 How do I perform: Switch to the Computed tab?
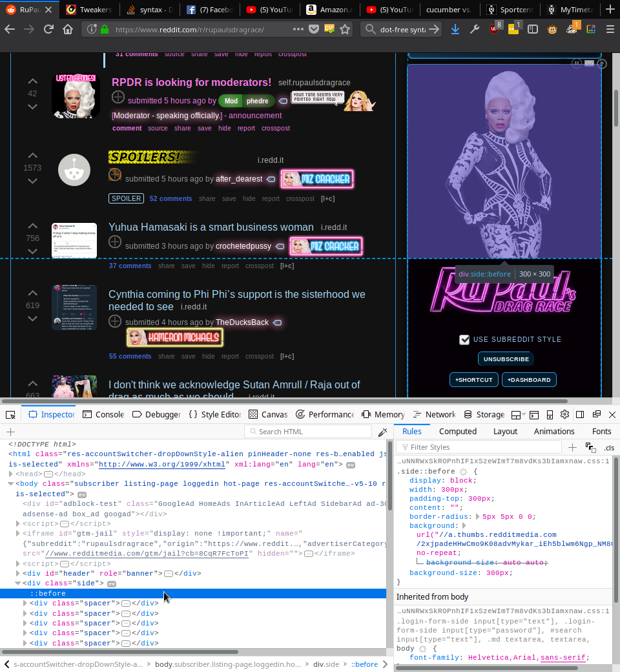pyautogui.click(x=457, y=431)
